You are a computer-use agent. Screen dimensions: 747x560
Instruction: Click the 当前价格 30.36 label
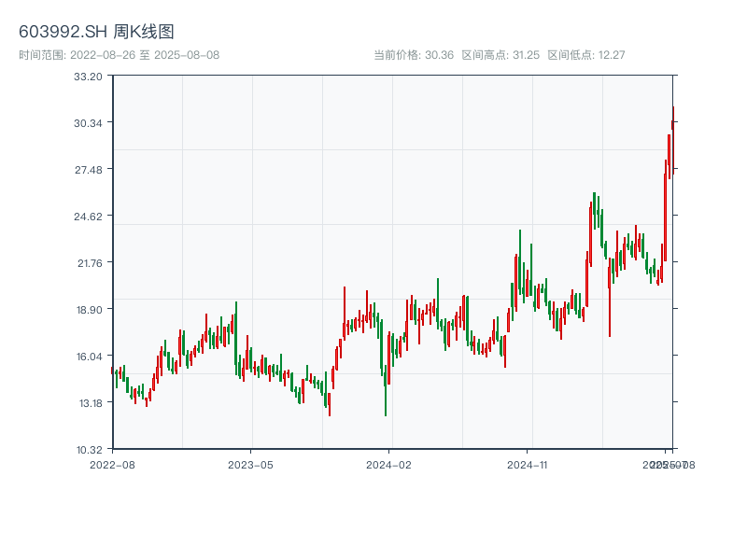coord(414,55)
